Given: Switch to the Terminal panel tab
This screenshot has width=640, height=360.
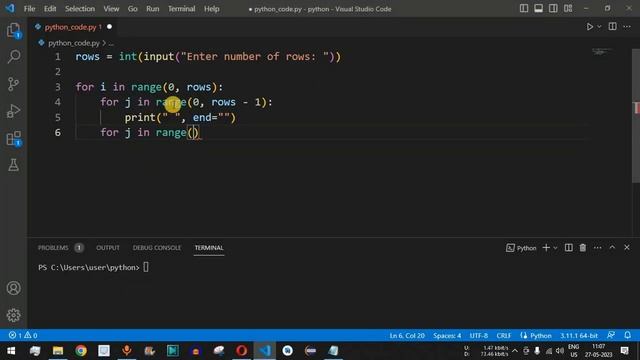Looking at the screenshot, I should coord(209,248).
